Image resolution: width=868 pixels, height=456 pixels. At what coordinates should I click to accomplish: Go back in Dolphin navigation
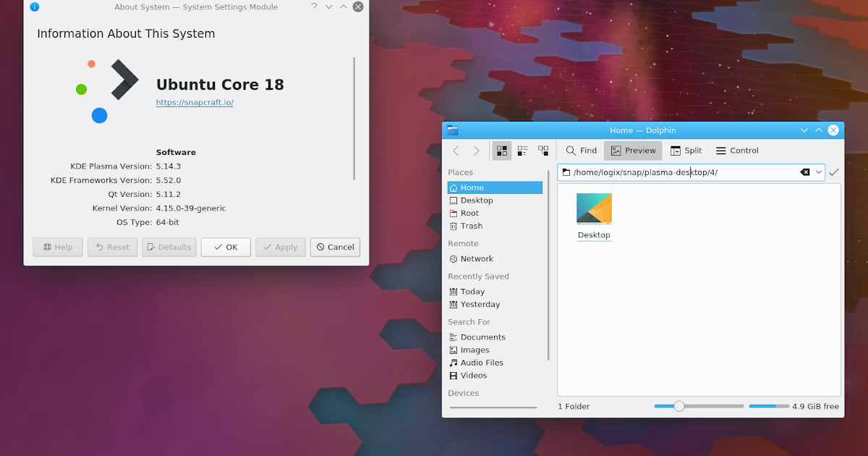click(x=456, y=151)
